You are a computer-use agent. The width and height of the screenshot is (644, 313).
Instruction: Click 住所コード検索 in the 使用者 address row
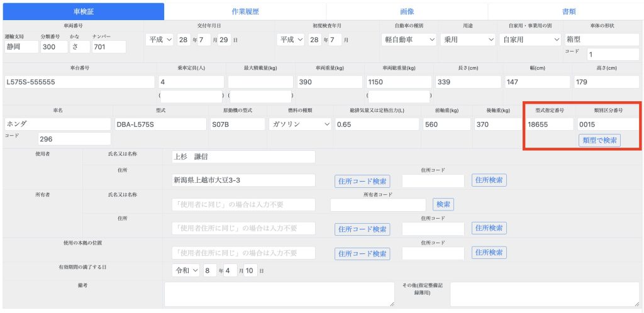(362, 181)
